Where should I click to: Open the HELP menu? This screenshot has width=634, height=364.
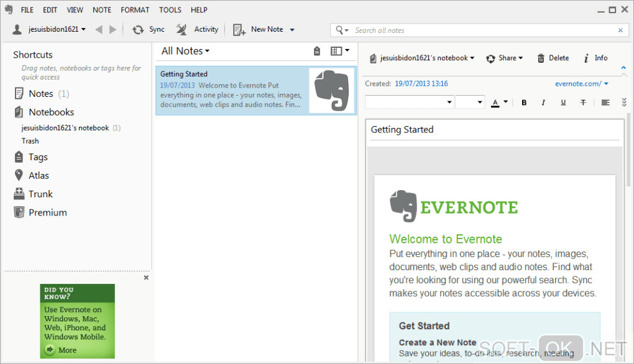click(199, 10)
